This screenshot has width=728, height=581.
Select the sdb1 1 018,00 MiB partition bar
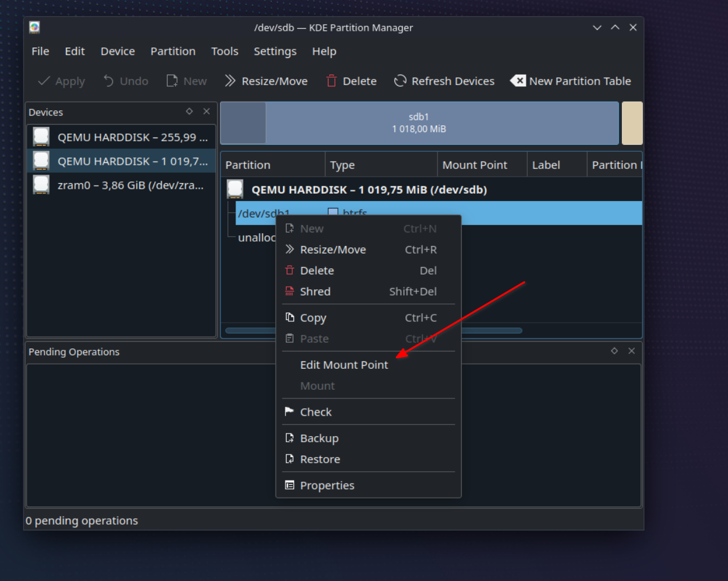coord(419,123)
